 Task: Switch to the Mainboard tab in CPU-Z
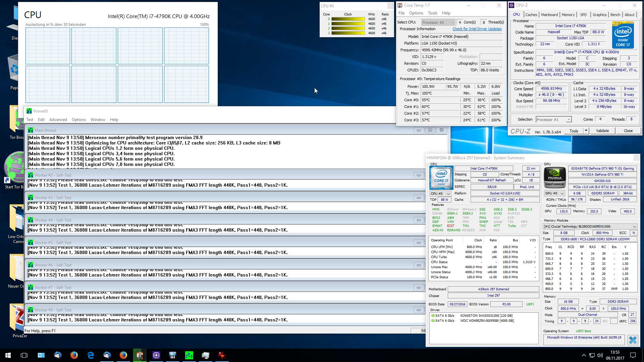(549, 15)
